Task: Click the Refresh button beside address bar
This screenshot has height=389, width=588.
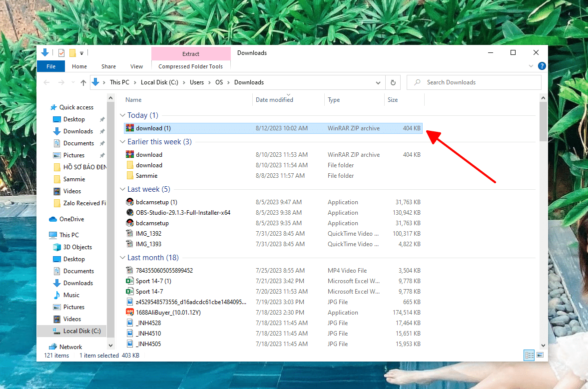Action: pyautogui.click(x=393, y=82)
